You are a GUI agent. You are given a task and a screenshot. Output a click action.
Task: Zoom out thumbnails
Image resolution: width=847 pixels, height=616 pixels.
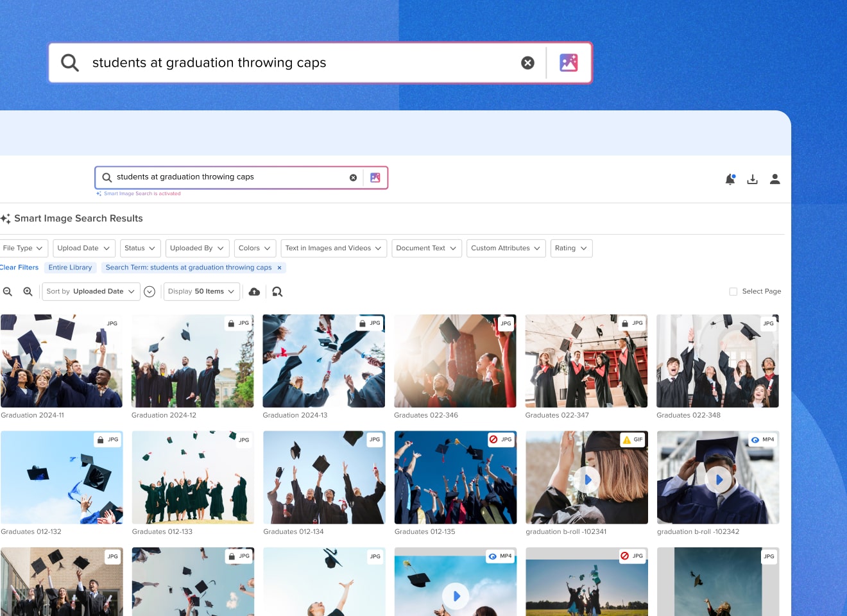click(x=8, y=291)
